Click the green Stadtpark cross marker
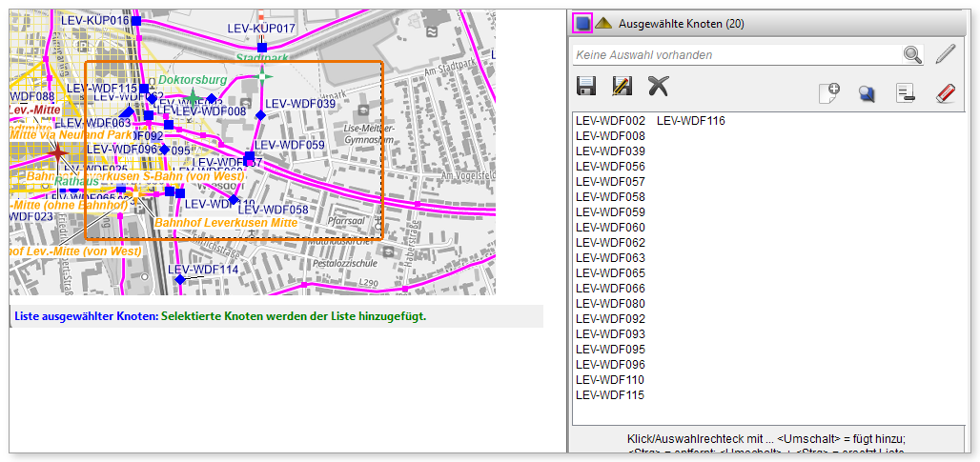Image resolution: width=980 pixels, height=462 pixels. (262, 76)
